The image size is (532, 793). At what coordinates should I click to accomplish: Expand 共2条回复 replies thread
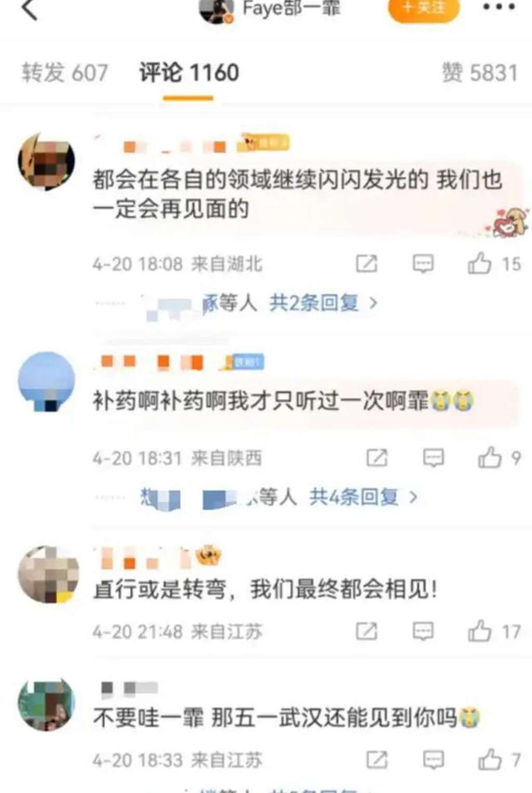(323, 302)
